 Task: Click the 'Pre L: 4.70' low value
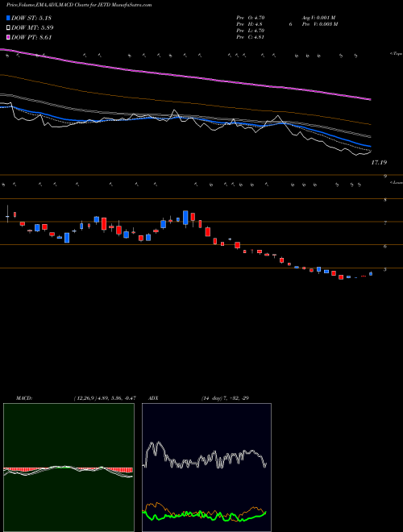coord(251,31)
